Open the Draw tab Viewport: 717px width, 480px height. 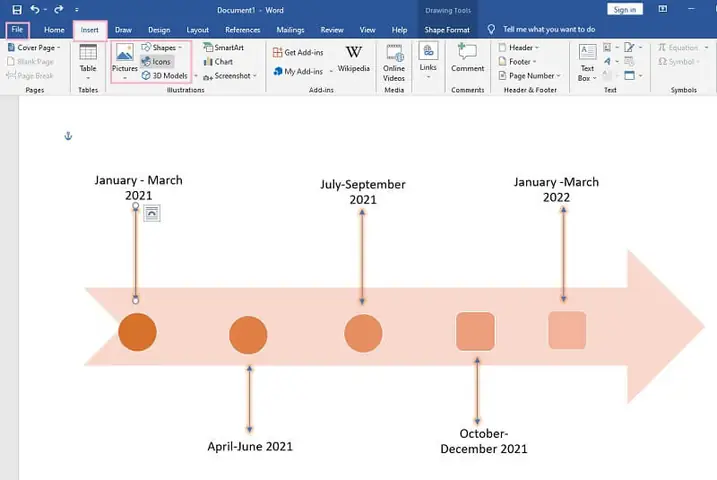pyautogui.click(x=123, y=30)
